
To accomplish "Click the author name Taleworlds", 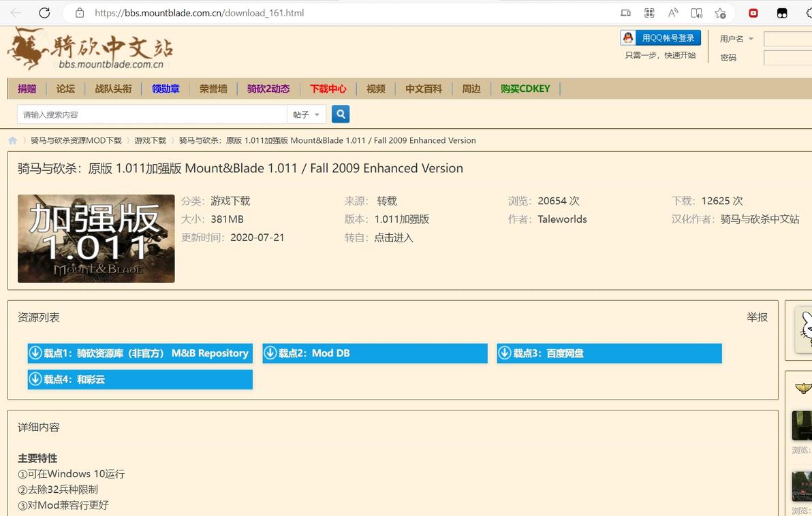I will pyautogui.click(x=563, y=219).
